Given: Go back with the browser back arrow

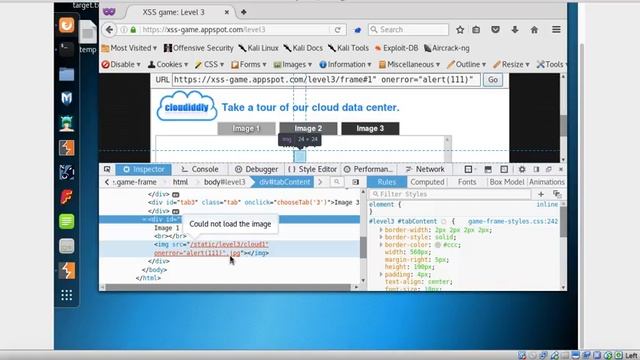Looking at the screenshot, I should tap(109, 29).
